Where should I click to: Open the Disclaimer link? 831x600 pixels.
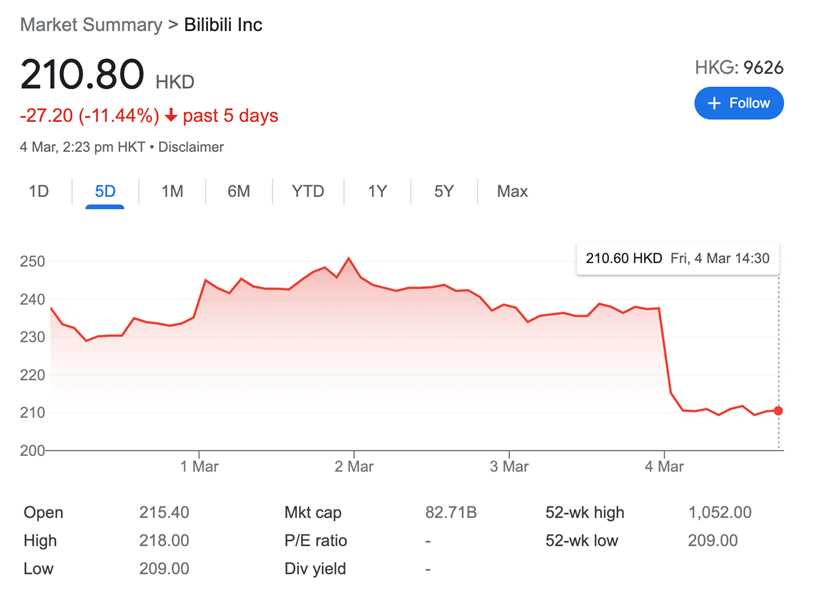[x=190, y=147]
